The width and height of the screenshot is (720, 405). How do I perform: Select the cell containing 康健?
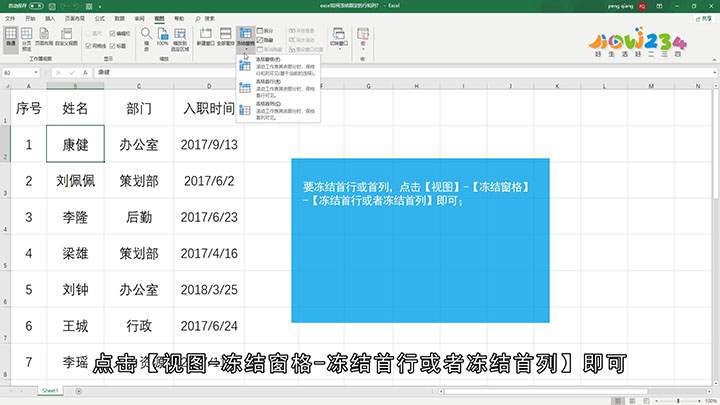pos(75,144)
